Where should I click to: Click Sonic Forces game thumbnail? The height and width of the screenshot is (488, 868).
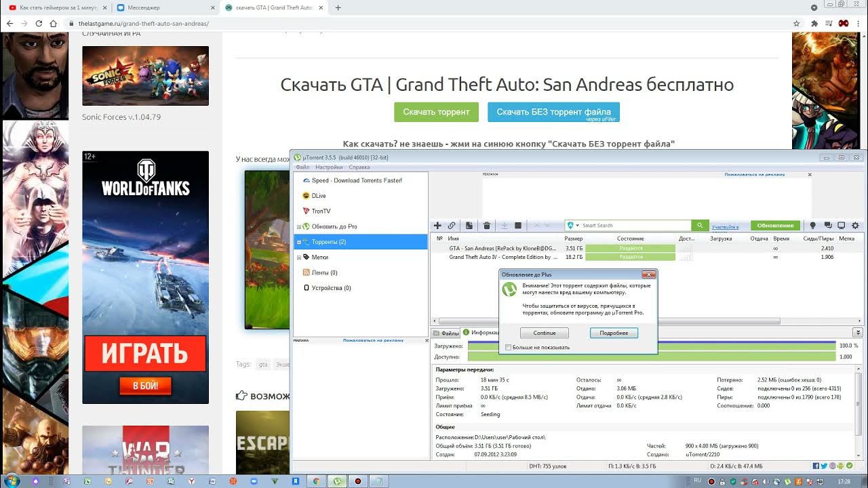(145, 76)
